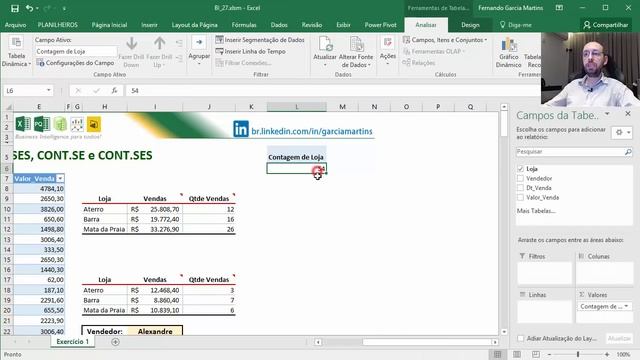Switch to the Design tab
The width and height of the screenshot is (640, 360).
click(470, 25)
